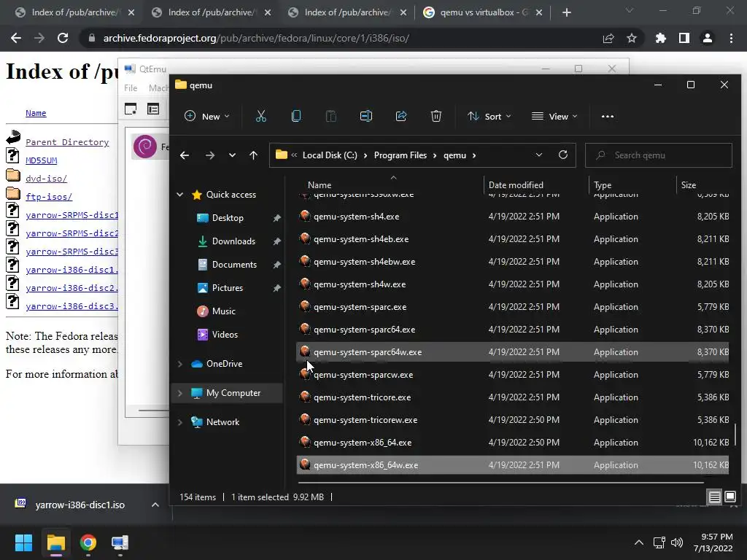Image resolution: width=747 pixels, height=560 pixels.
Task: Click the Copy icon in Explorer toolbar
Action: tap(296, 116)
